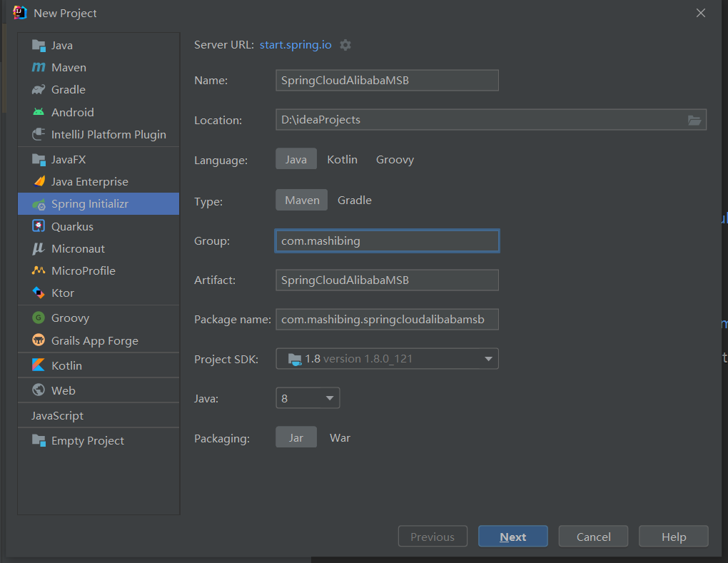728x563 pixels.
Task: Browse for Location with folder icon
Action: pyautogui.click(x=694, y=120)
